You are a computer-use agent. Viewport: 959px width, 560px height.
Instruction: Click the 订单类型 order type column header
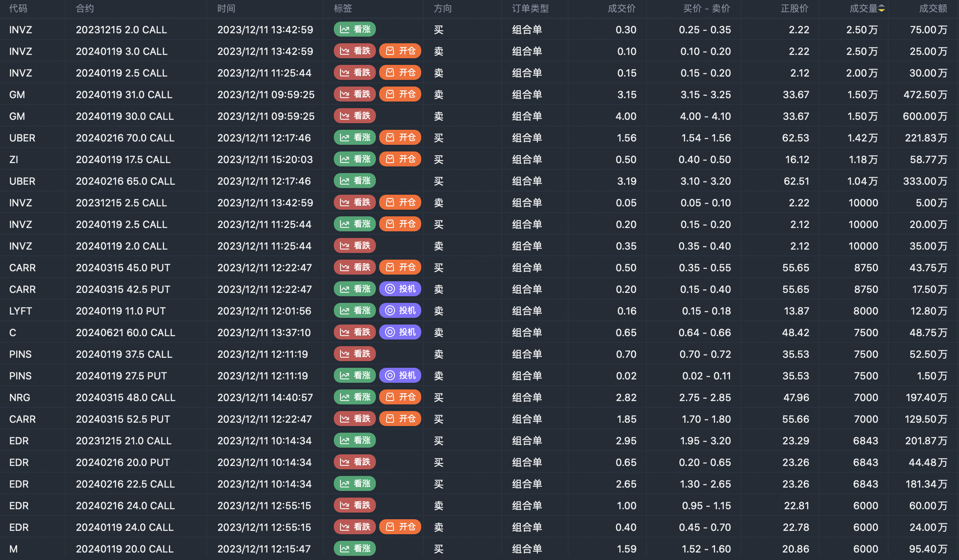pyautogui.click(x=530, y=8)
